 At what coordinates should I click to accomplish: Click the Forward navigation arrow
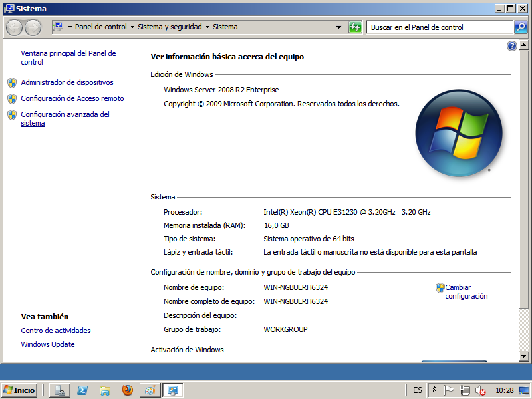[x=33, y=27]
